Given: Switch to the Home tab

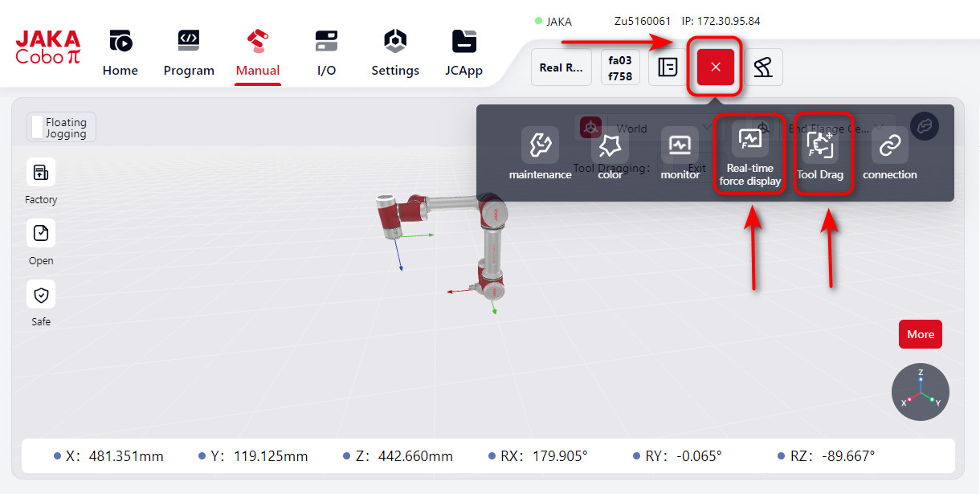Looking at the screenshot, I should pos(120,52).
